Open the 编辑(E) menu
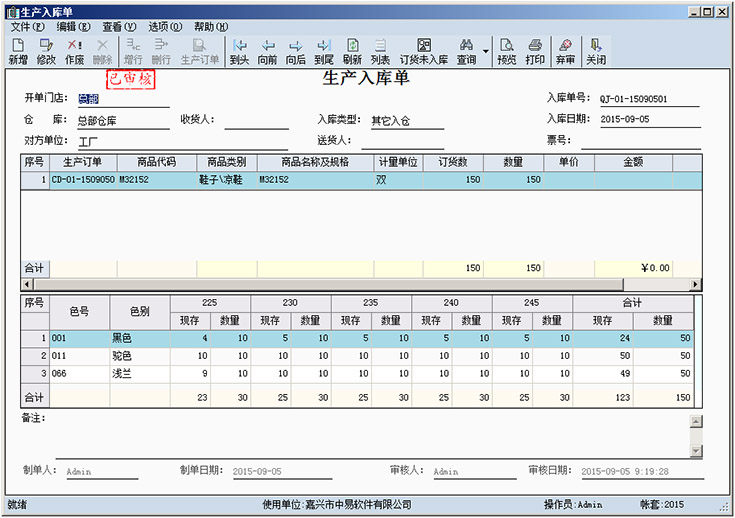This screenshot has height=518, width=735. pyautogui.click(x=73, y=27)
